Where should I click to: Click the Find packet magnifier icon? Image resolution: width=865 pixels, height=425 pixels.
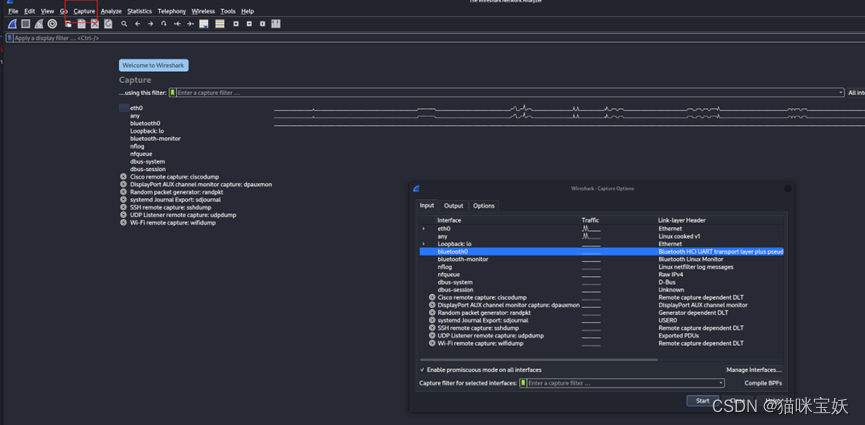click(x=124, y=24)
